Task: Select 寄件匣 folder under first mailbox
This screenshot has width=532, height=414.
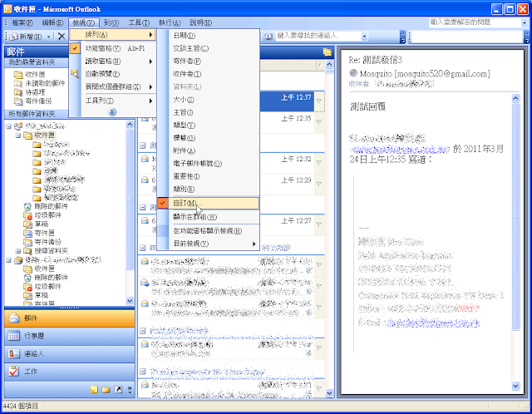Action: coord(44,233)
